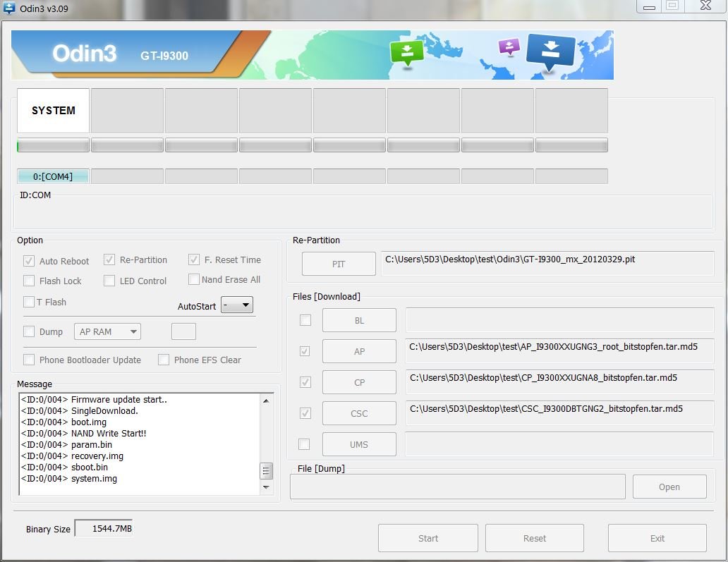Click the empty BL file path field
This screenshot has height=562, width=728.
pos(559,319)
